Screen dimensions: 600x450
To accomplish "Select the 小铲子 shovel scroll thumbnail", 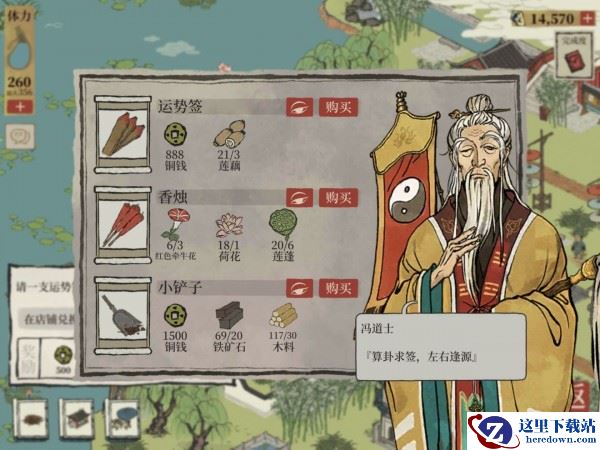I will 123,316.
